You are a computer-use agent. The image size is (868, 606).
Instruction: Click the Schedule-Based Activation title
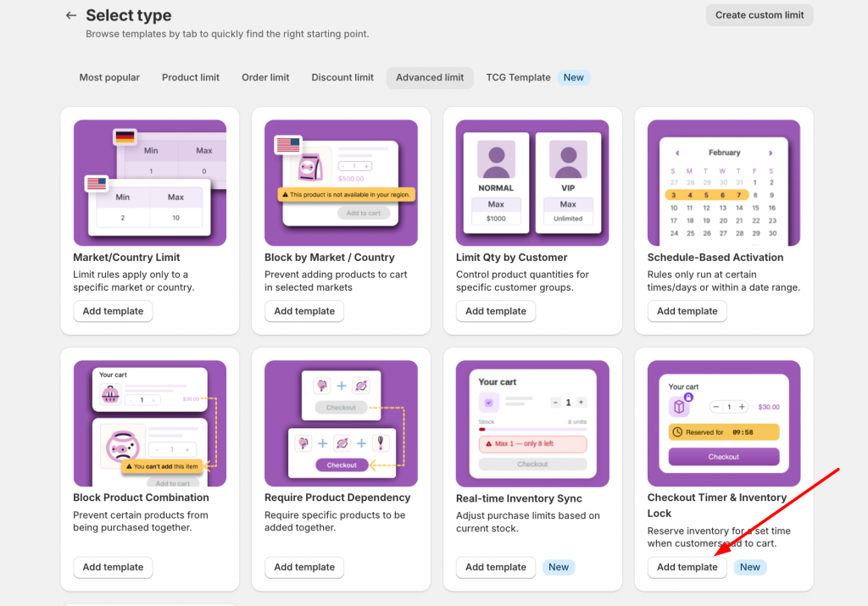715,258
